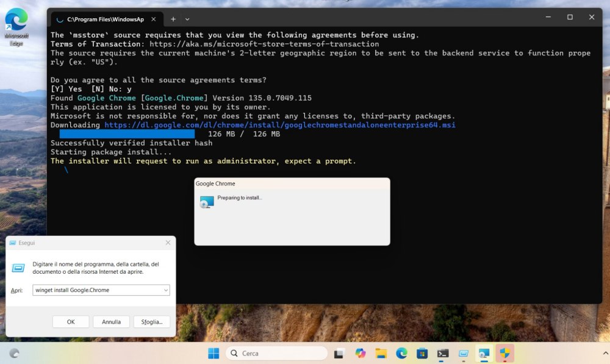Launch Copilot from the taskbar

point(361,353)
